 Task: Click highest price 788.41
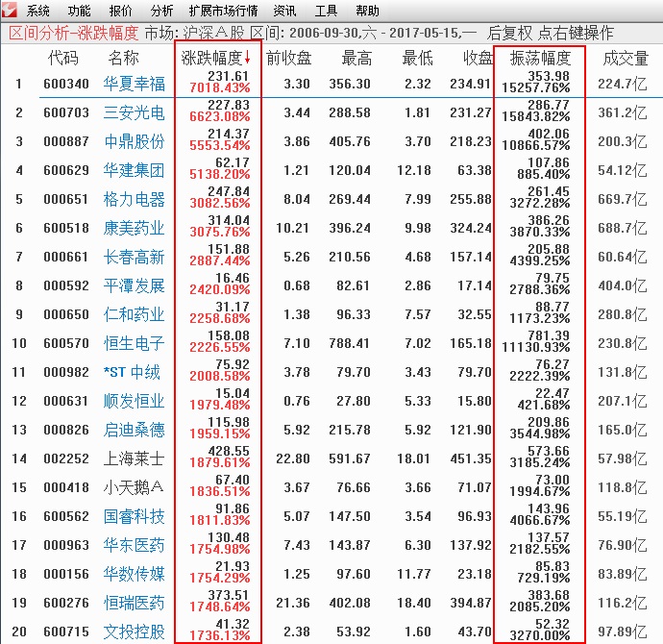[x=349, y=343]
